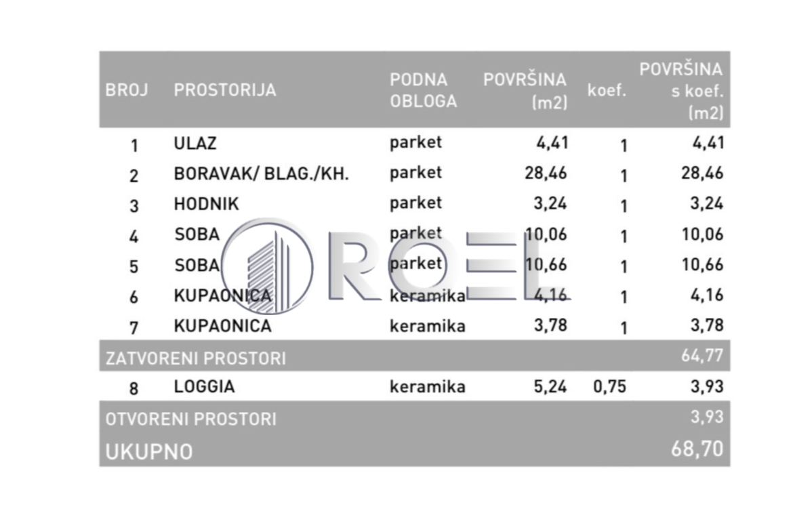Screen dimensions: 793x532
Task: Select the BORAVAK/ BLAG./KH. room name
Action: click(x=262, y=173)
